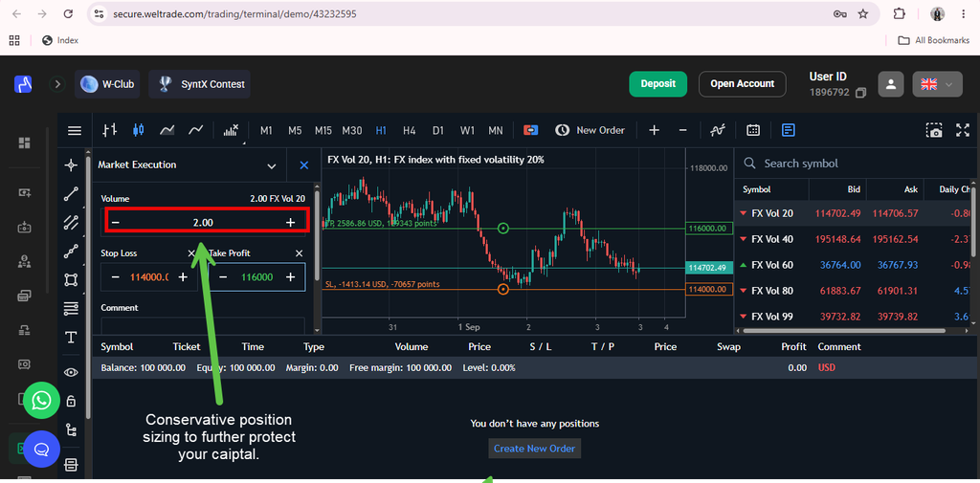The image size is (980, 483).
Task: Take a chart screenshot with camera icon
Action: coord(934,130)
